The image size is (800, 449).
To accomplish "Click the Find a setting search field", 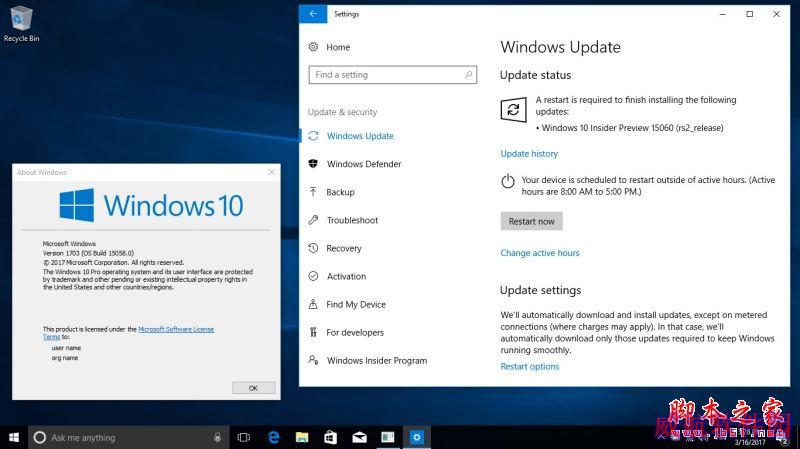I will point(393,75).
